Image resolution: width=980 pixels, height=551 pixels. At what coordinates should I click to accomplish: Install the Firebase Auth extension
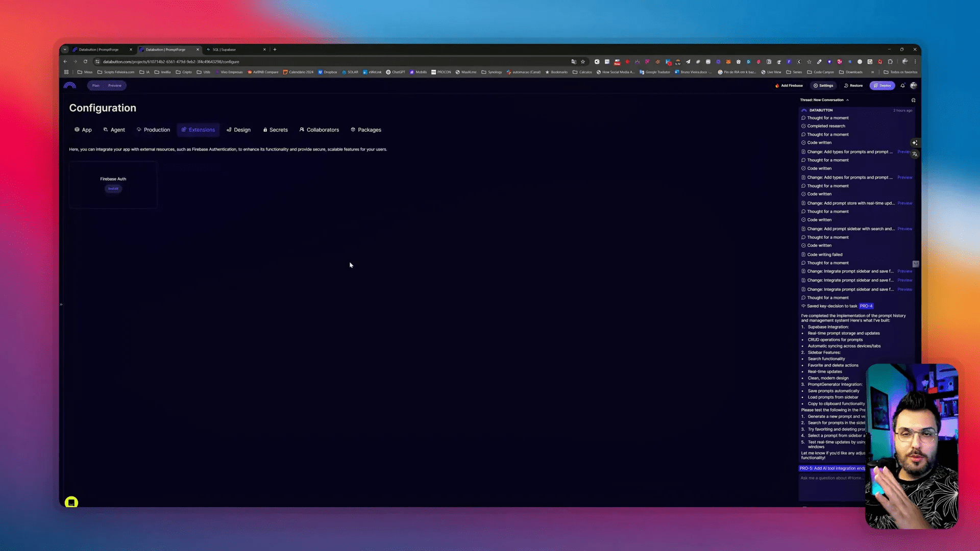[x=113, y=189]
